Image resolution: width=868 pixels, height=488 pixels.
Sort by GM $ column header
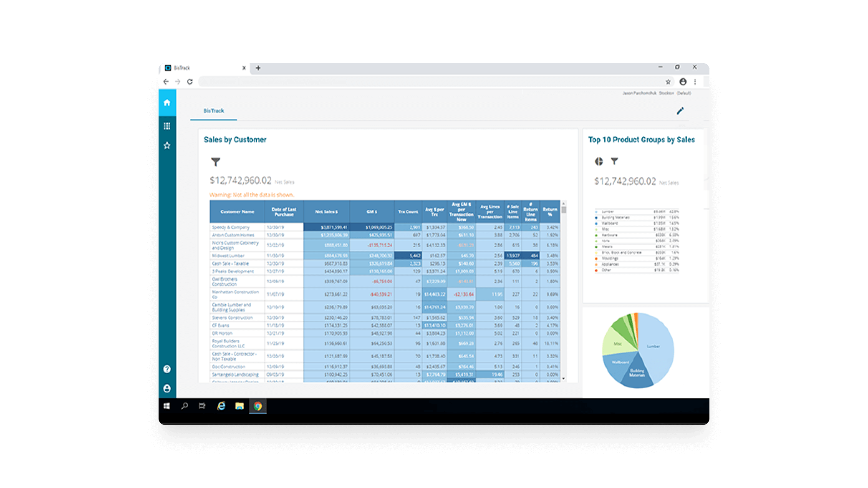[372, 212]
